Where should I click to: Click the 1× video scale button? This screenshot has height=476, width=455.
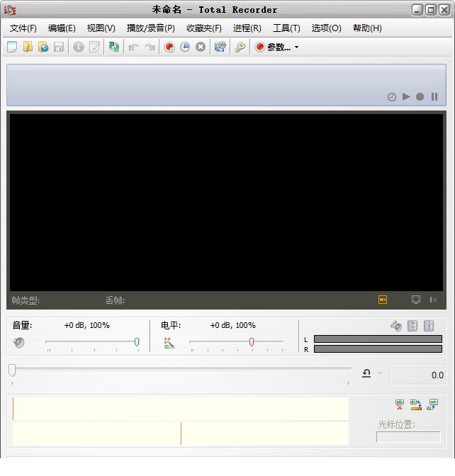pyautogui.click(x=433, y=300)
